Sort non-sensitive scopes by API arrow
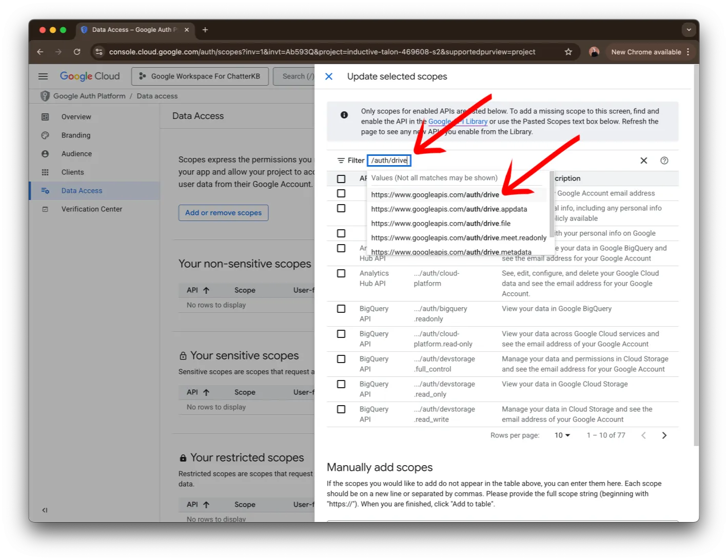 (x=206, y=290)
